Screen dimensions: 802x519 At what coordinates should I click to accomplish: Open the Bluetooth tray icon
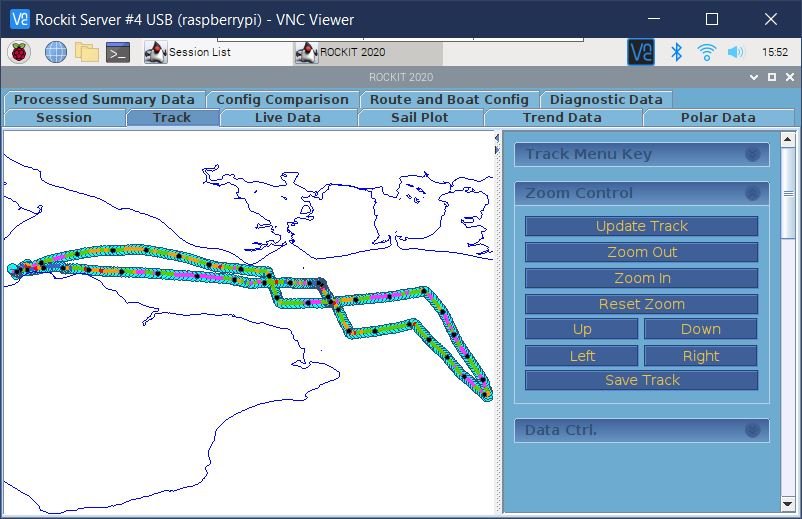(x=676, y=52)
